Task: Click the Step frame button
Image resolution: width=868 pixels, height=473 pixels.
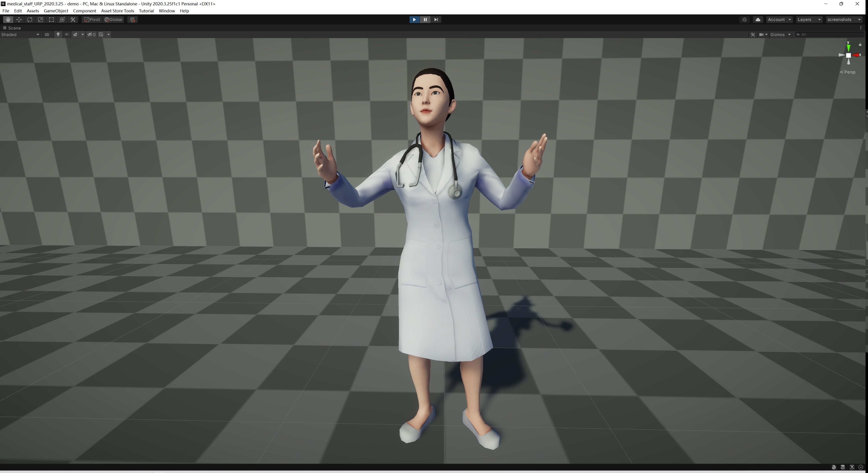Action: pos(436,20)
